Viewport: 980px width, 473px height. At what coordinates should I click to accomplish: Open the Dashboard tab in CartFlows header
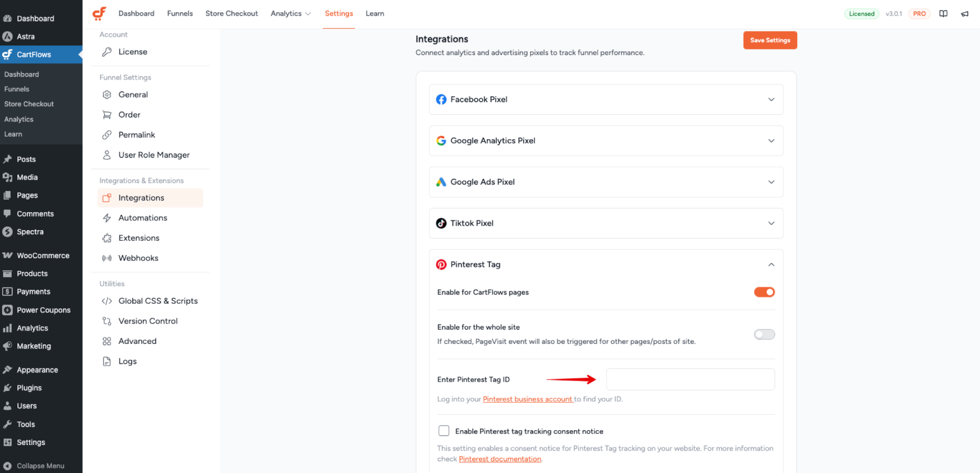[136, 14]
